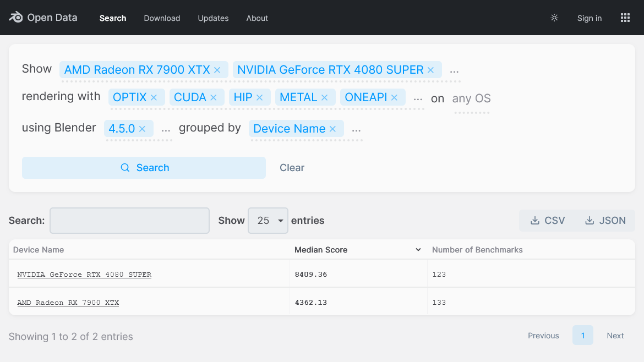
Task: Run the Search button
Action: pyautogui.click(x=144, y=167)
